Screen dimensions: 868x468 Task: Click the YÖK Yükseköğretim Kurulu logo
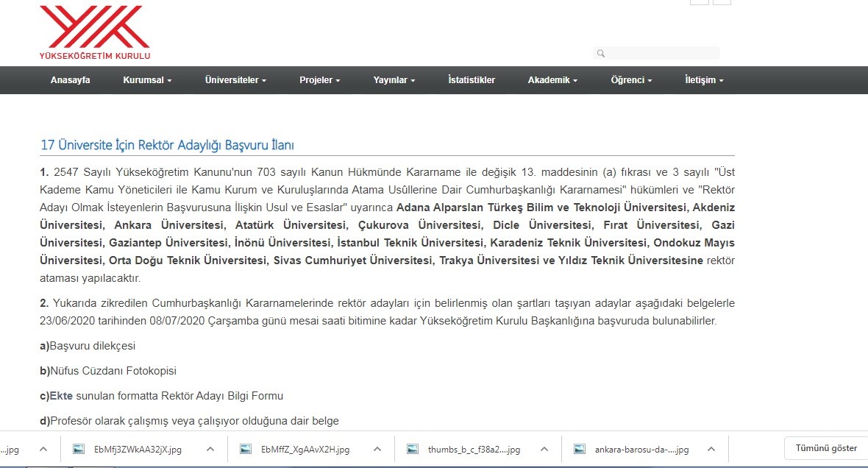point(95,32)
